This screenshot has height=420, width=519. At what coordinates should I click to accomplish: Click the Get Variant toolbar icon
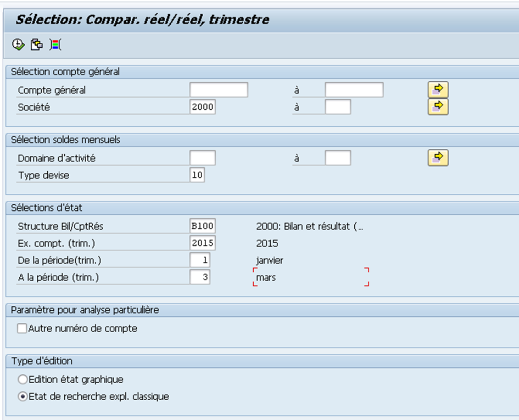pos(37,44)
